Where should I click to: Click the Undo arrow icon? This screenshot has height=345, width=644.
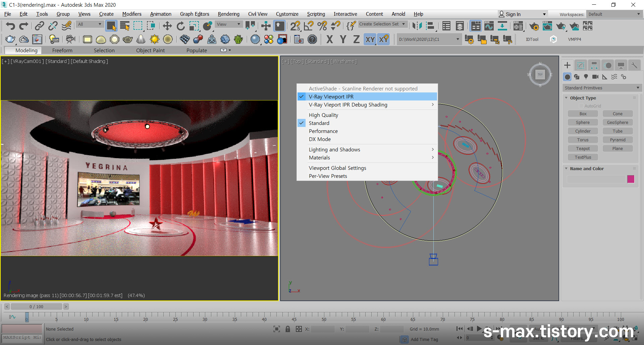[10, 26]
